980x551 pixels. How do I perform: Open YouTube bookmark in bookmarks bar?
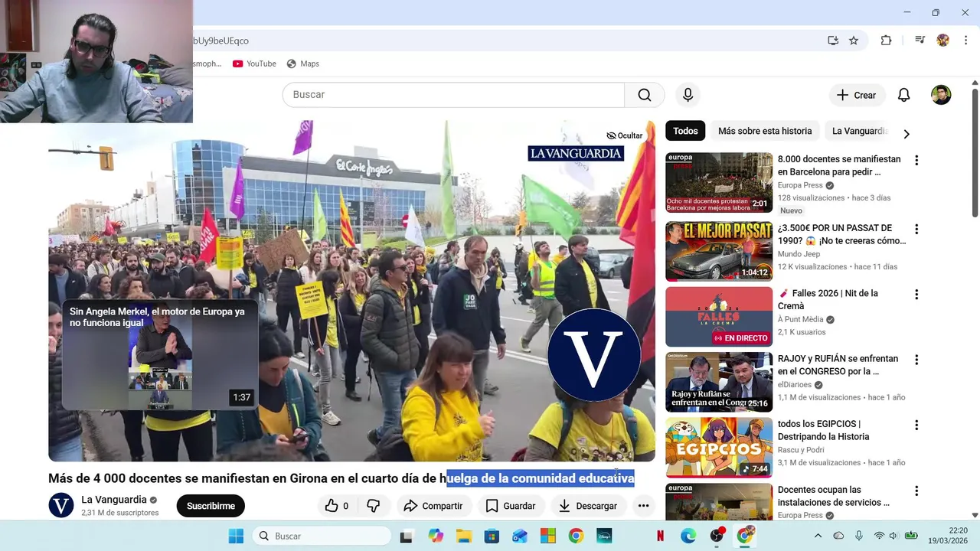point(254,64)
